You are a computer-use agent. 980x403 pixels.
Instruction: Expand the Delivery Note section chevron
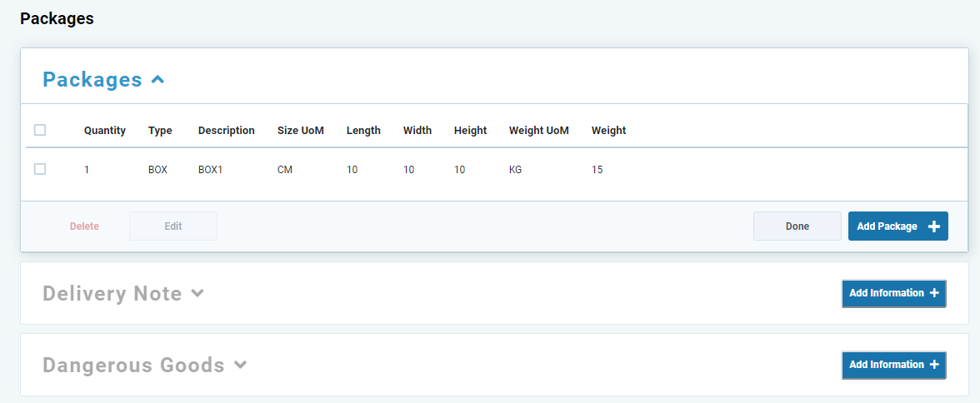click(197, 293)
